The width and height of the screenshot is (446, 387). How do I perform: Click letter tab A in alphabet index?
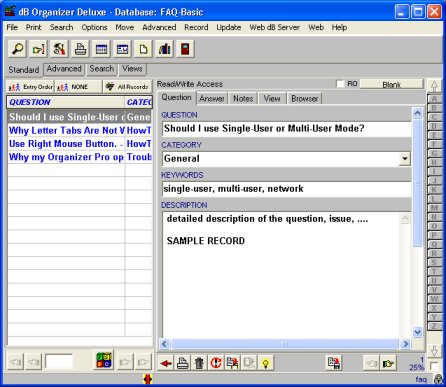click(434, 99)
